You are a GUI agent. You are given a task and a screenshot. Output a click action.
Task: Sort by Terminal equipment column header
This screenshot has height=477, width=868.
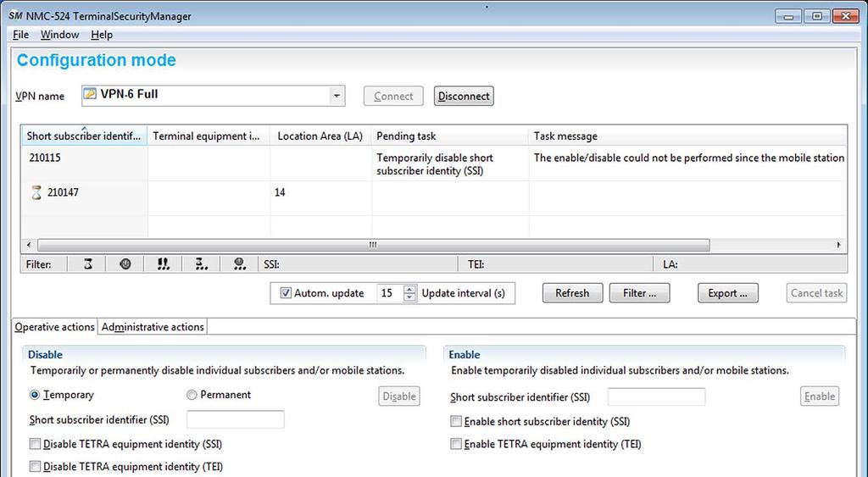coord(209,136)
